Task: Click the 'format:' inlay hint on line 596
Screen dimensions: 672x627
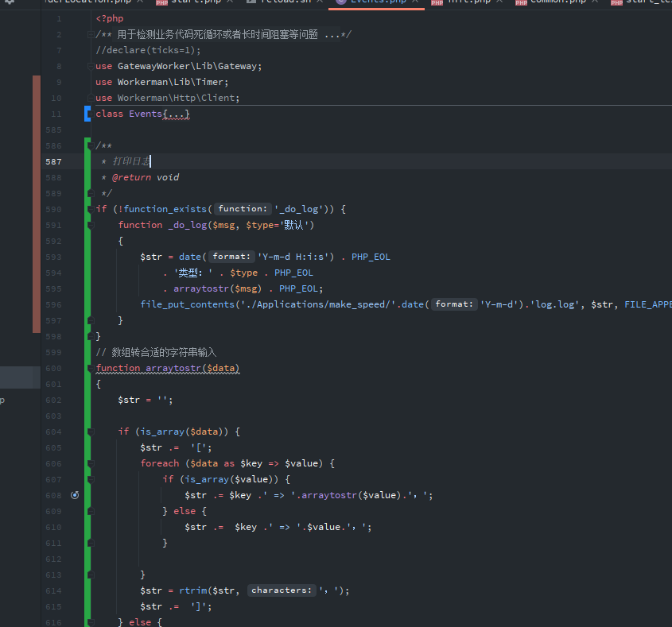Action: pyautogui.click(x=454, y=304)
